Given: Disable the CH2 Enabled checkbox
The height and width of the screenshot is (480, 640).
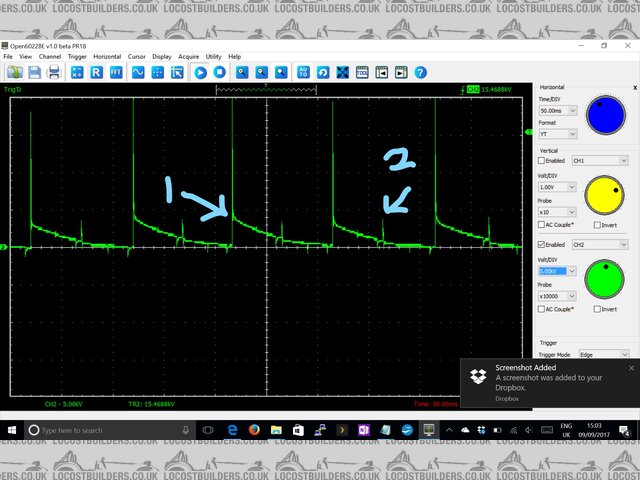Looking at the screenshot, I should point(543,244).
